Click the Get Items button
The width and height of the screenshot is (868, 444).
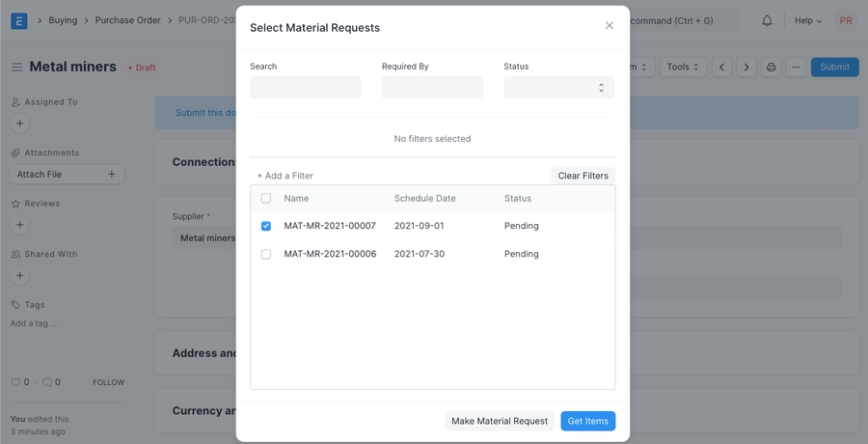click(587, 421)
